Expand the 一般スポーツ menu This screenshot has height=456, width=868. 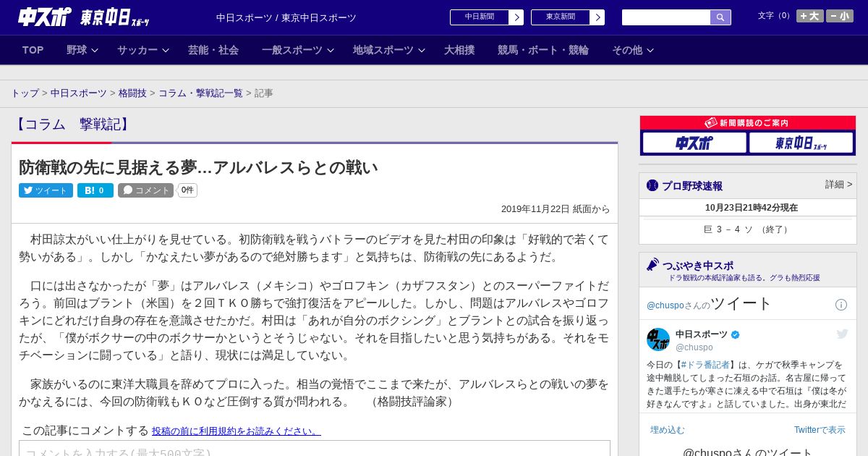click(x=298, y=50)
